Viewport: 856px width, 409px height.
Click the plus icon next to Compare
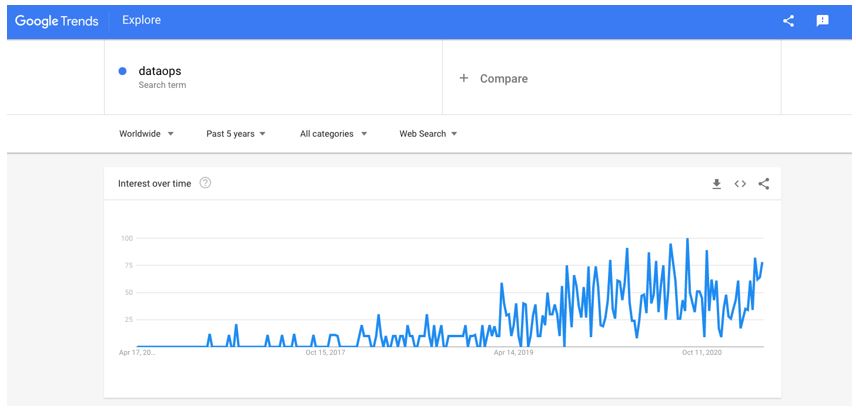click(x=463, y=78)
